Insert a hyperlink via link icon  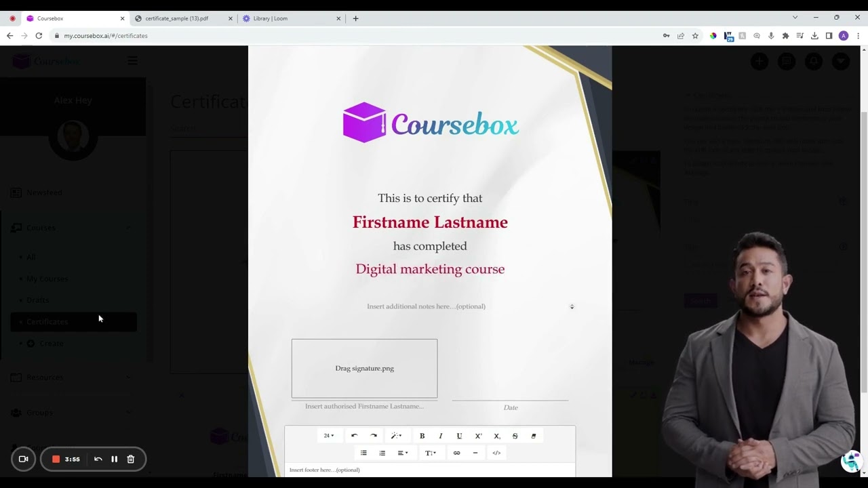coord(456,453)
